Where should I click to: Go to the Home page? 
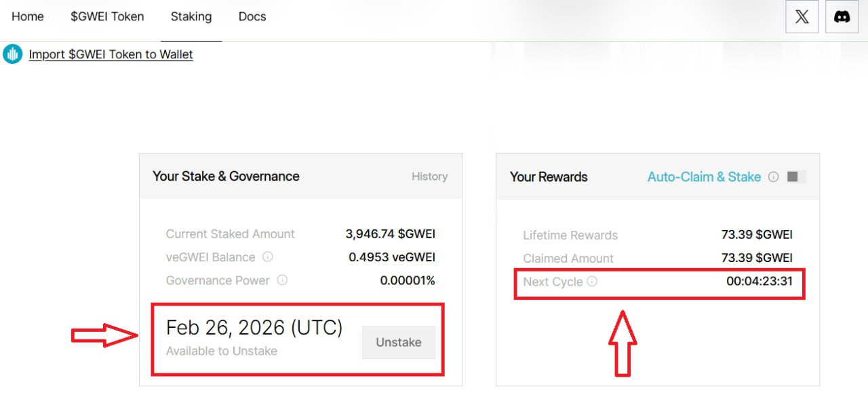28,16
